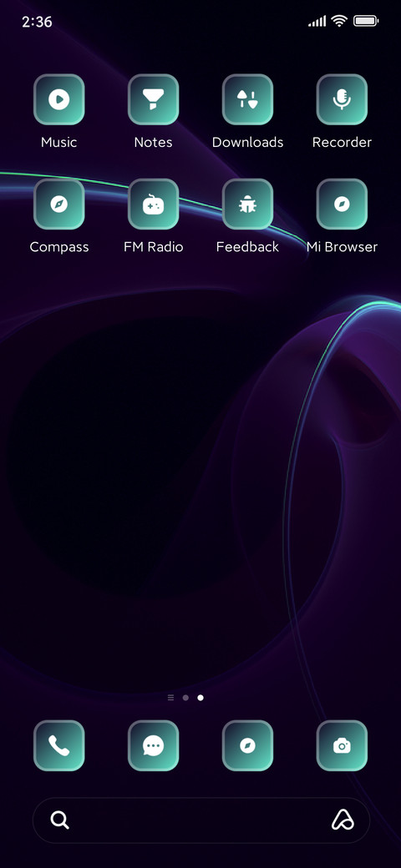Open the Downloads app
Screen dimensions: 401x868
pos(247,99)
